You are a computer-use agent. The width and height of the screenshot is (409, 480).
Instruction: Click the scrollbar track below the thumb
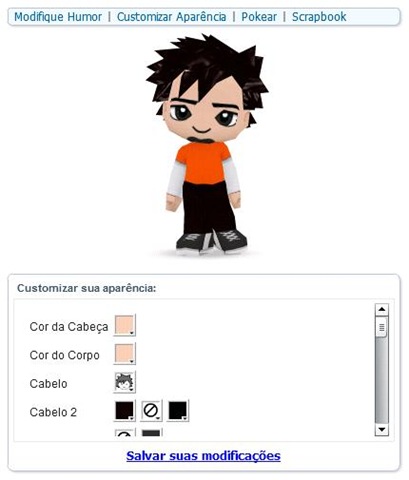[381, 380]
